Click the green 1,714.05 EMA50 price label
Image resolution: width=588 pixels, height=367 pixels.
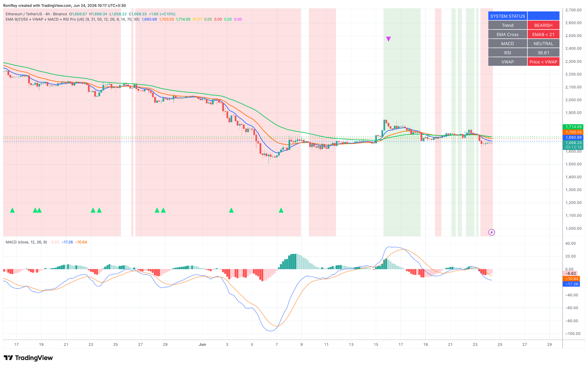pyautogui.click(x=573, y=127)
